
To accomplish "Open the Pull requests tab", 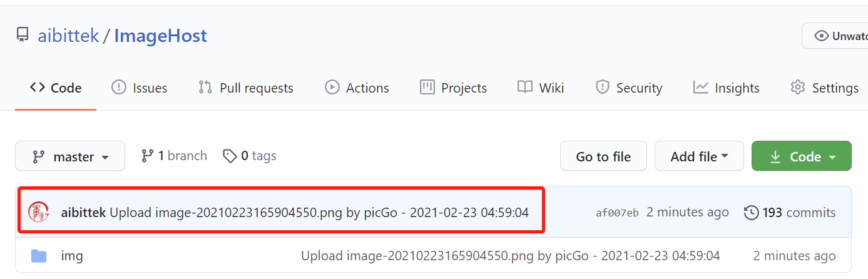I will [x=246, y=88].
